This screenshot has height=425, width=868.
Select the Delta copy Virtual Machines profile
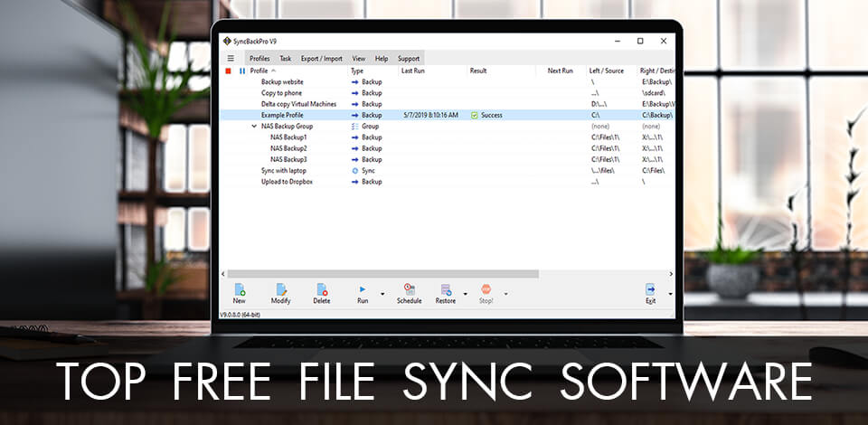[298, 104]
